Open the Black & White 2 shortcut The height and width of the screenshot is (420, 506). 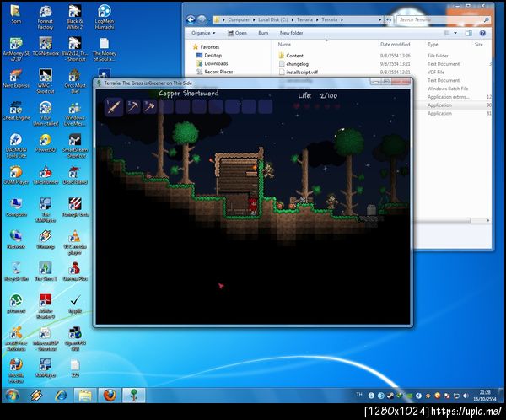click(x=74, y=17)
